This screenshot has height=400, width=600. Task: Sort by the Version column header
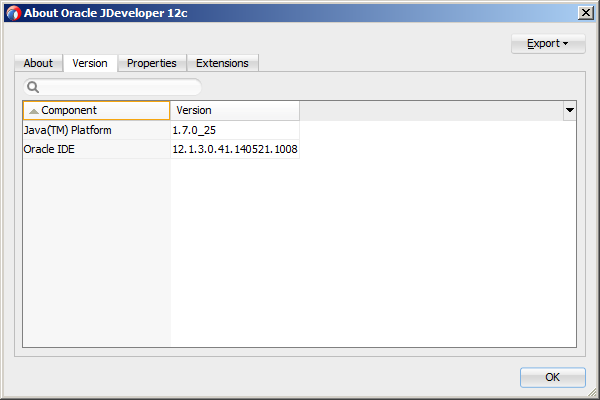point(235,110)
